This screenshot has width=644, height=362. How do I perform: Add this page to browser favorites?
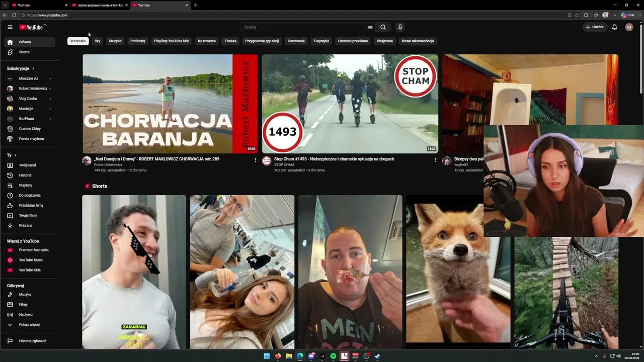(577, 15)
